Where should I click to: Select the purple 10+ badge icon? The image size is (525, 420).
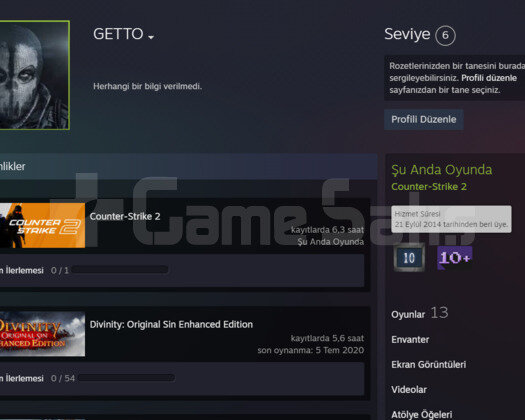click(x=455, y=258)
